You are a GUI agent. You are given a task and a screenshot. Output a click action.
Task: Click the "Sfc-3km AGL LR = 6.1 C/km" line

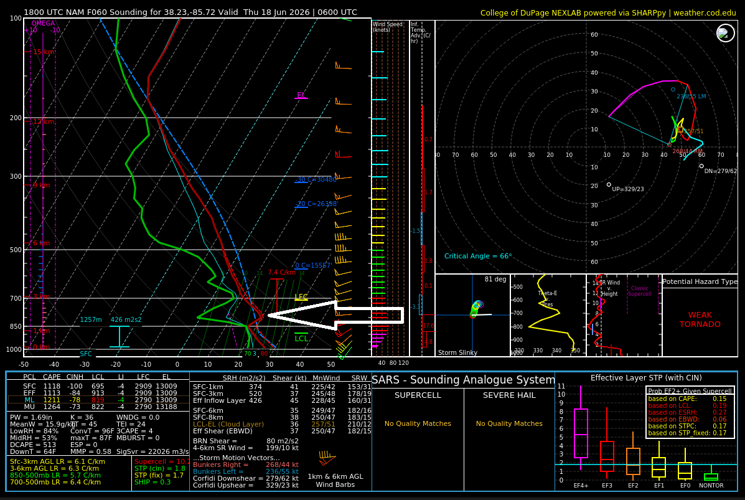57,462
